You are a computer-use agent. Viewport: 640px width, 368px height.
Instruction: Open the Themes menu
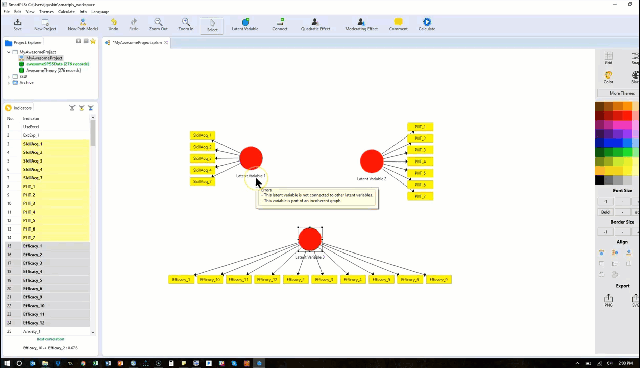(46, 11)
